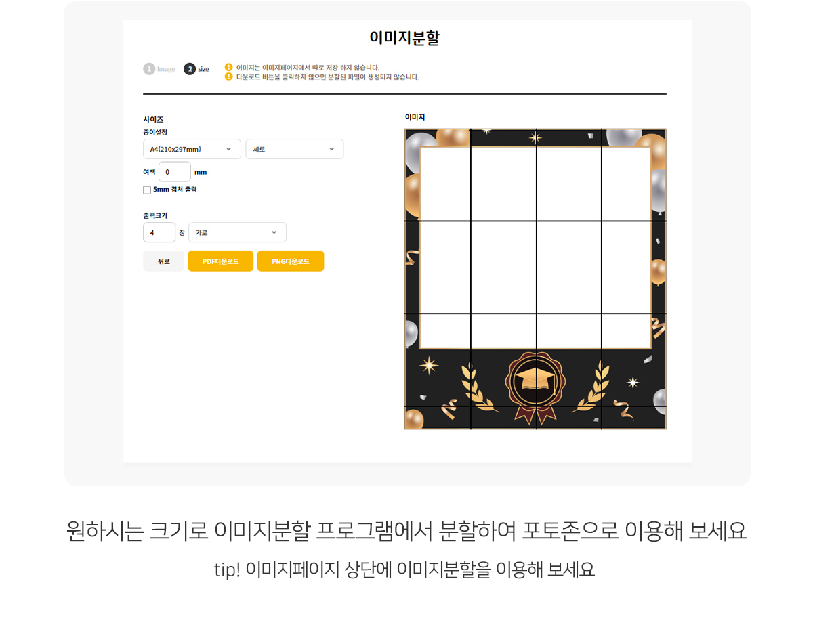Click the PNG다운로드 button

tap(291, 261)
